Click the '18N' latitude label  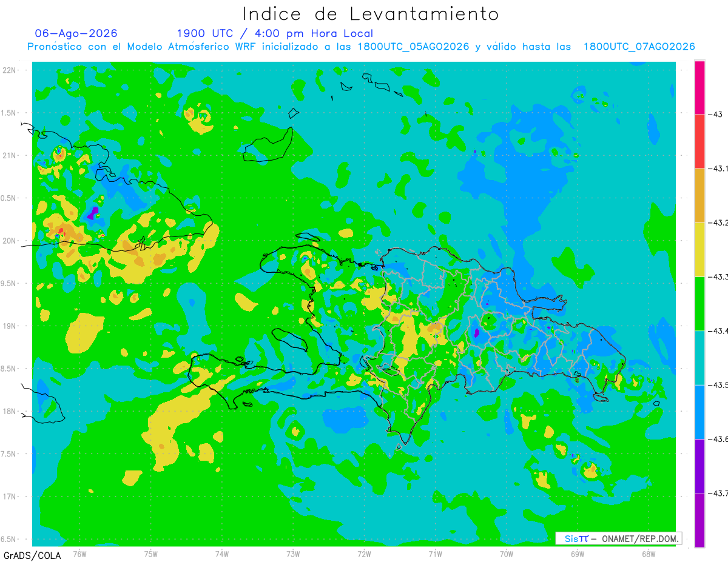tap(10, 411)
